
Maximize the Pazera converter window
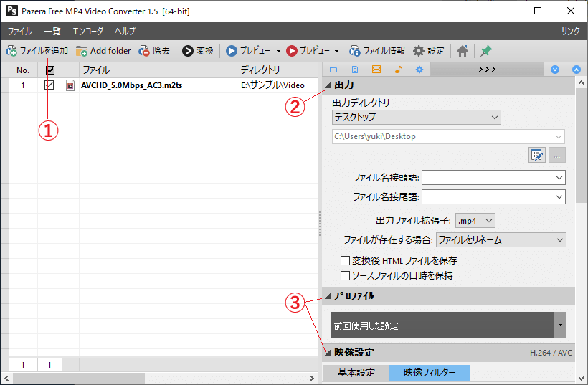(x=538, y=11)
